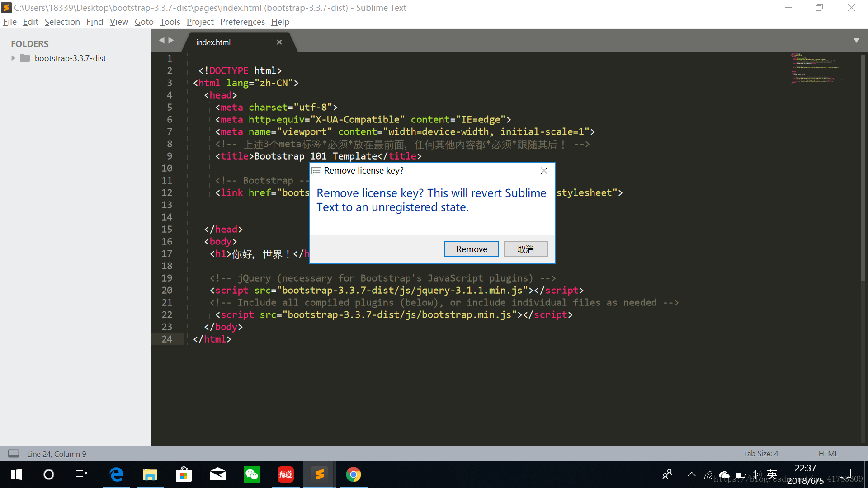Open volume control tray icon

coord(755,474)
